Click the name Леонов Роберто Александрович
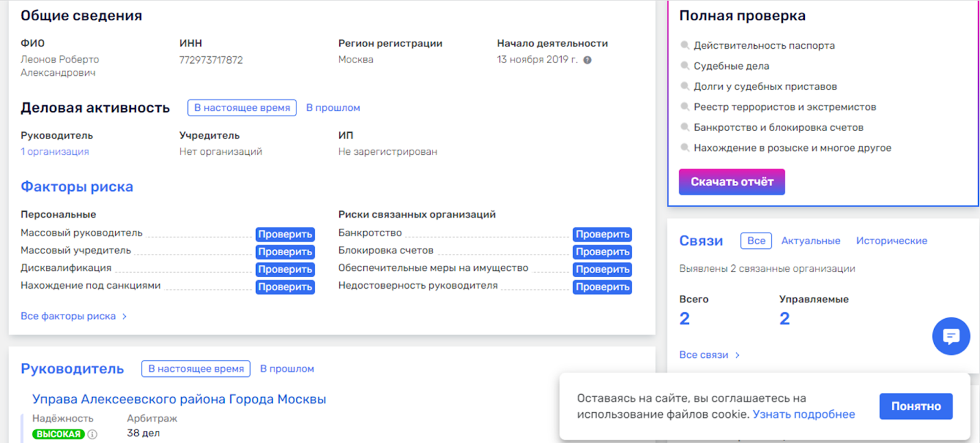980x443 pixels. coord(59,66)
